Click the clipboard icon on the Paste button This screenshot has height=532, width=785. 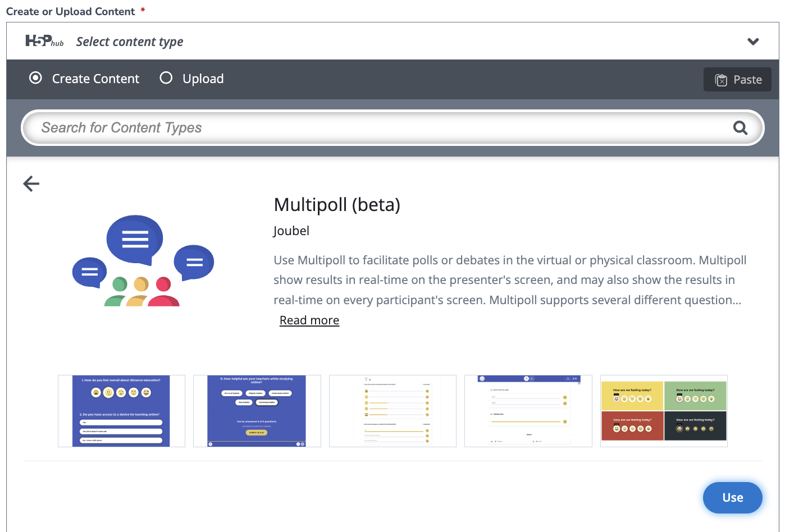click(x=722, y=79)
